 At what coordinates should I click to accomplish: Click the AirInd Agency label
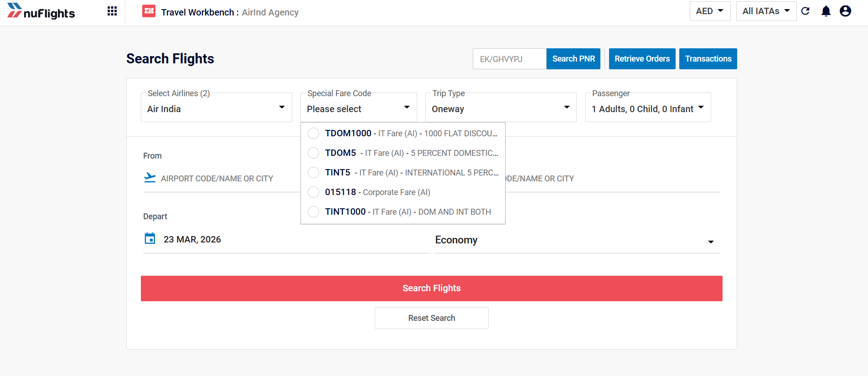[x=270, y=12]
